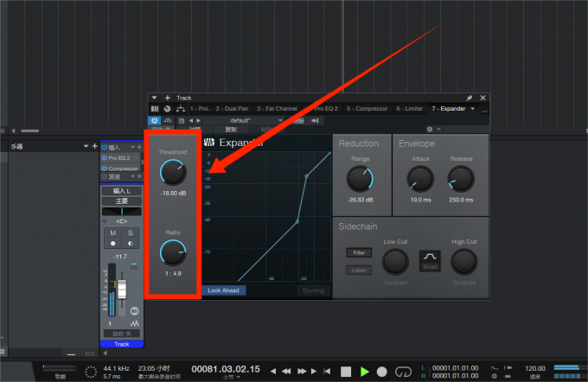Toggle the 插入 inserts power button
588x382 pixels.
(105, 147)
